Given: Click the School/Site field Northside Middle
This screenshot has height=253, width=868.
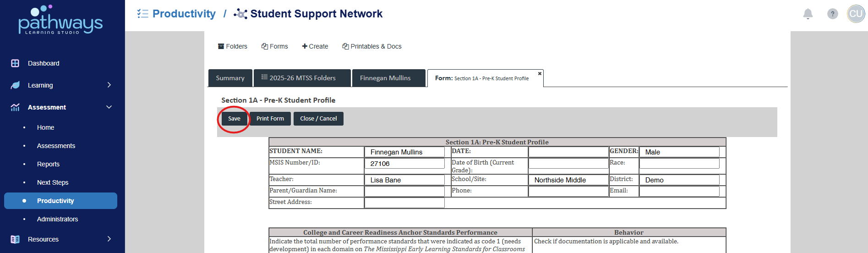Looking at the screenshot, I should pos(568,180).
